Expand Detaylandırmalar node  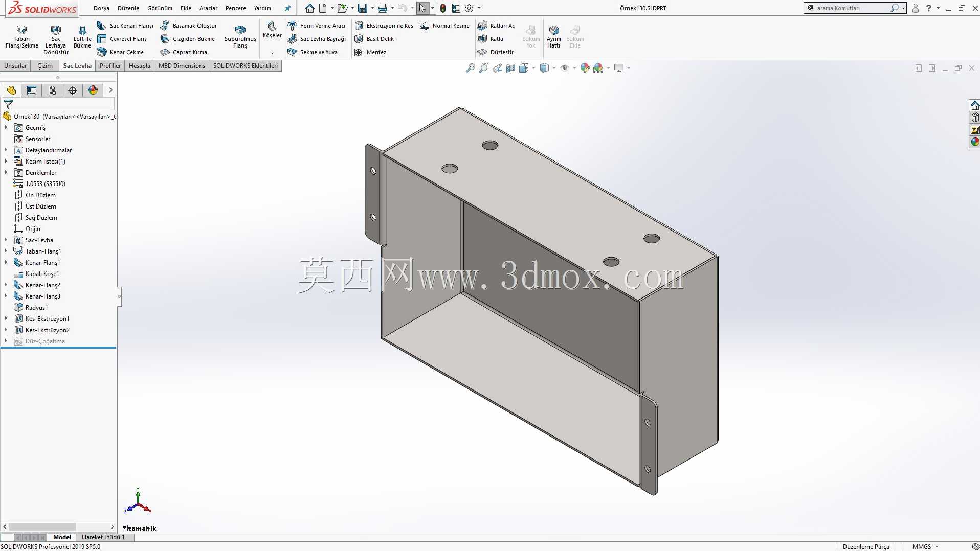click(x=6, y=150)
